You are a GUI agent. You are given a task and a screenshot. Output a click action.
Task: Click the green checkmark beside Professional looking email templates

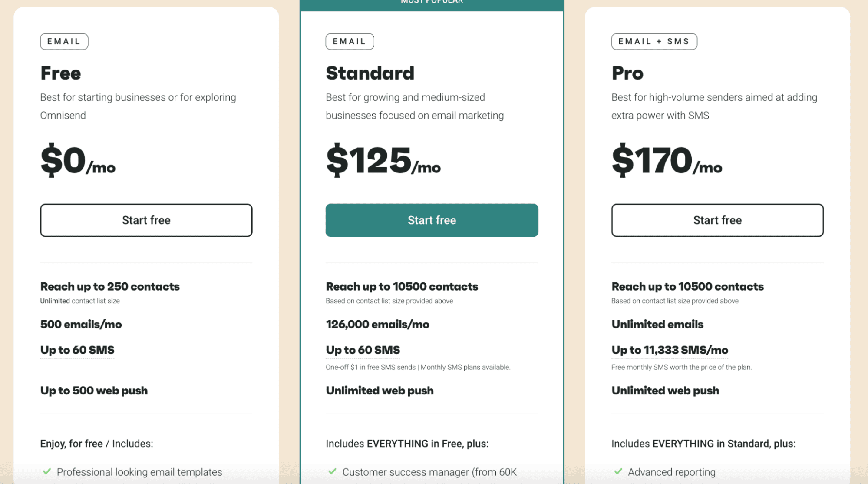[47, 471]
